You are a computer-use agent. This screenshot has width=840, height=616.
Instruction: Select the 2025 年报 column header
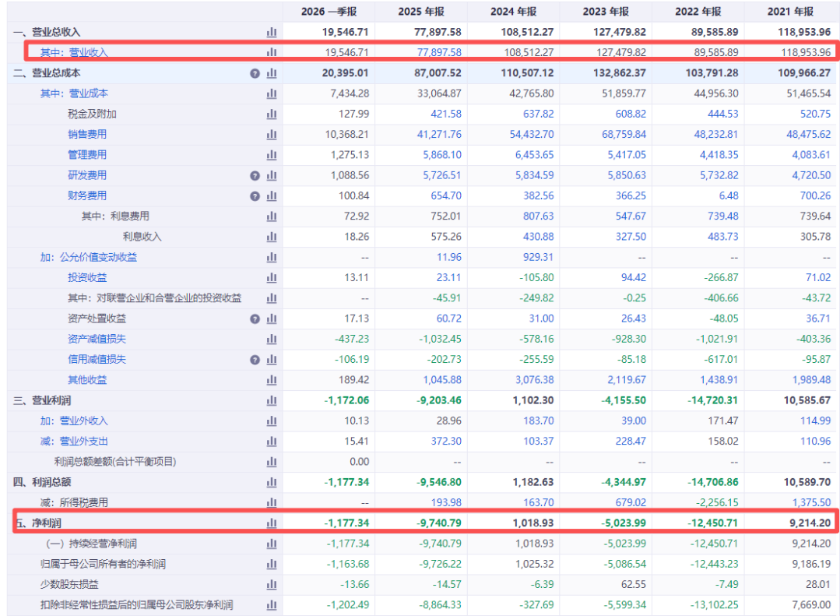coord(421,11)
